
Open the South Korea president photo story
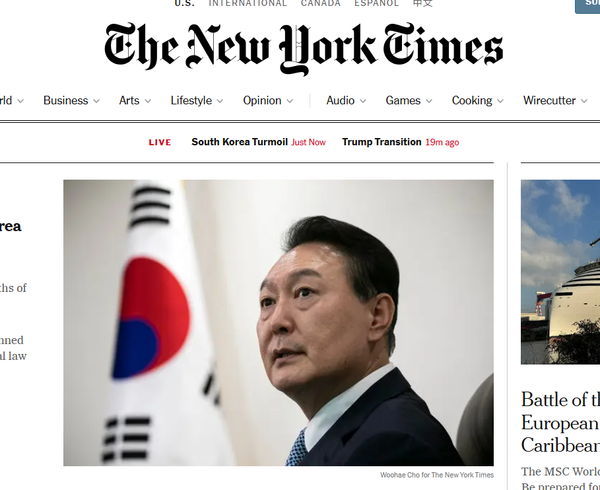tap(279, 323)
